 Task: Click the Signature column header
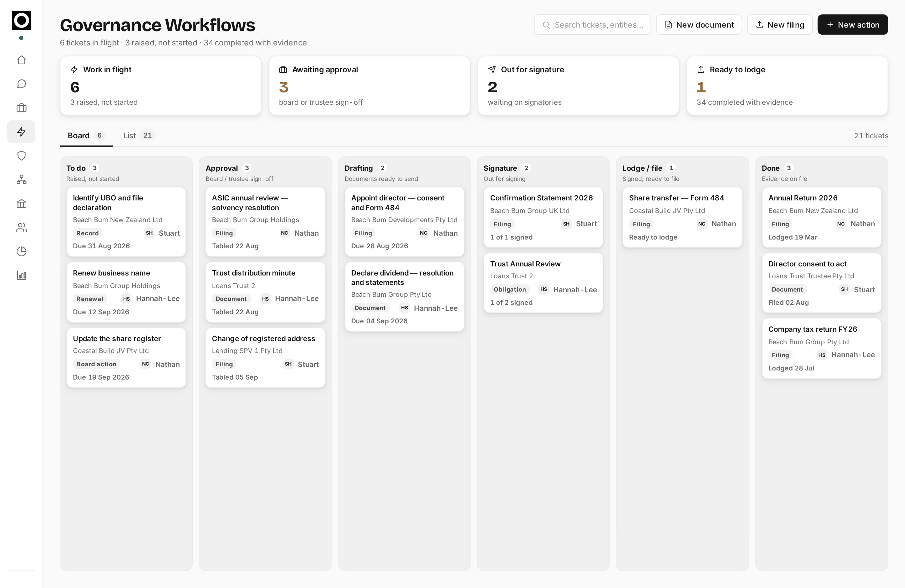tap(500, 168)
